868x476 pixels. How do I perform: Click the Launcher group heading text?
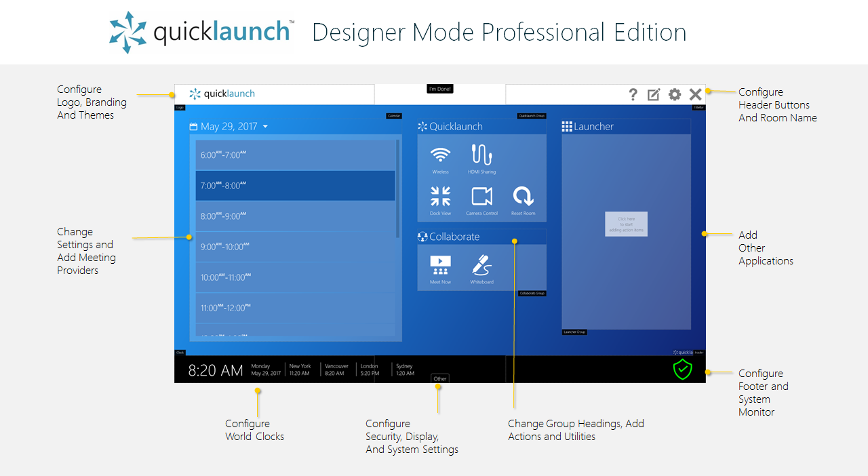[x=594, y=127]
